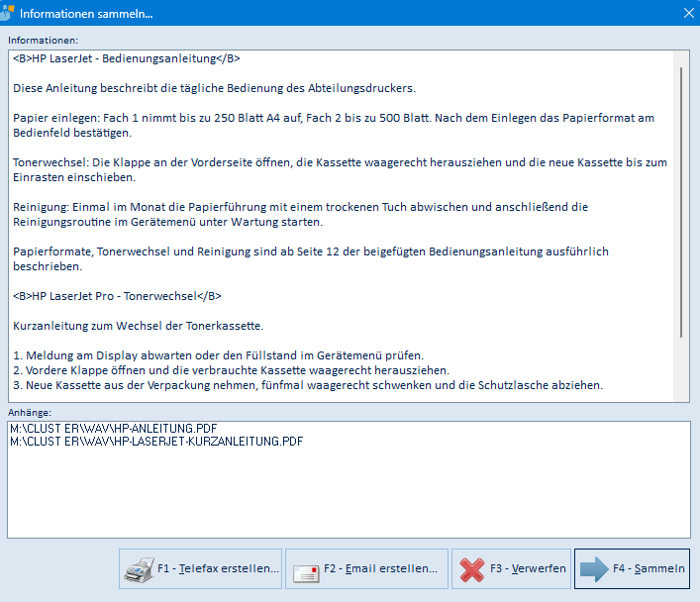Viewport: 700px width, 602px height.
Task: Confirm with F4 - Sammeln
Action: (632, 568)
